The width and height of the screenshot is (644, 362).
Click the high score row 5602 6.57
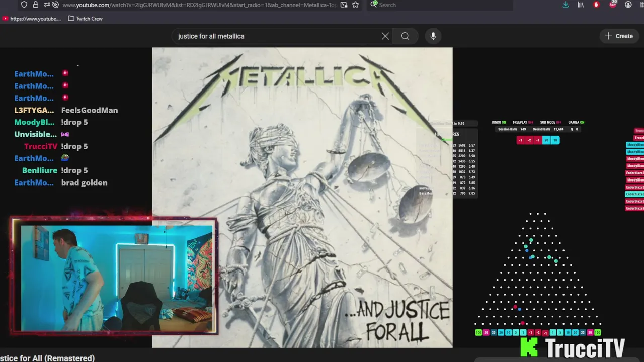(464, 145)
